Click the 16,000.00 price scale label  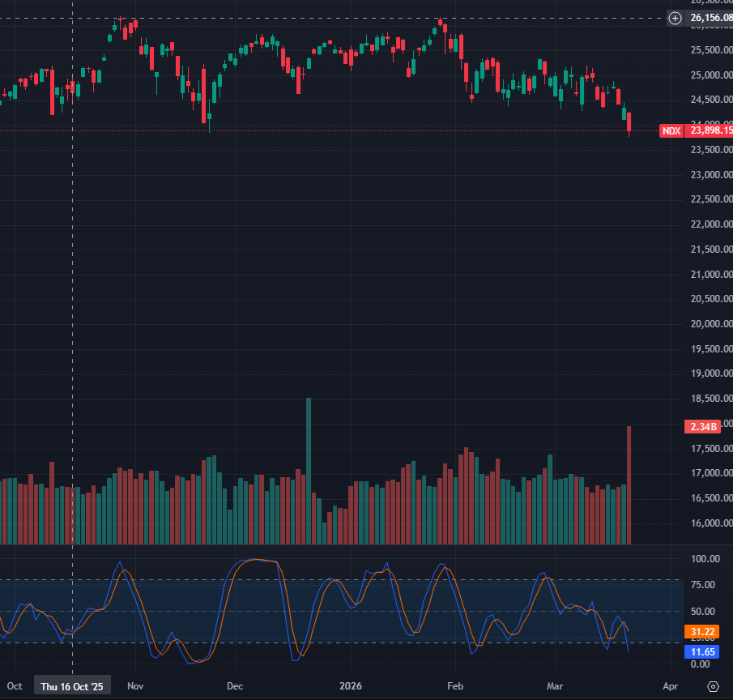[711, 523]
